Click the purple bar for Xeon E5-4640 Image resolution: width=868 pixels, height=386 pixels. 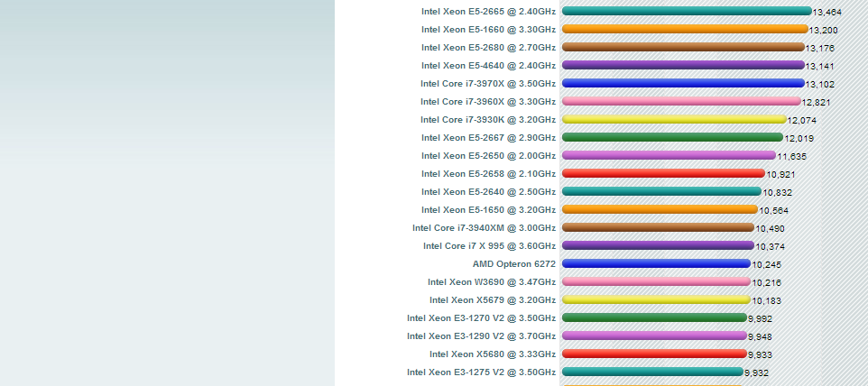682,65
